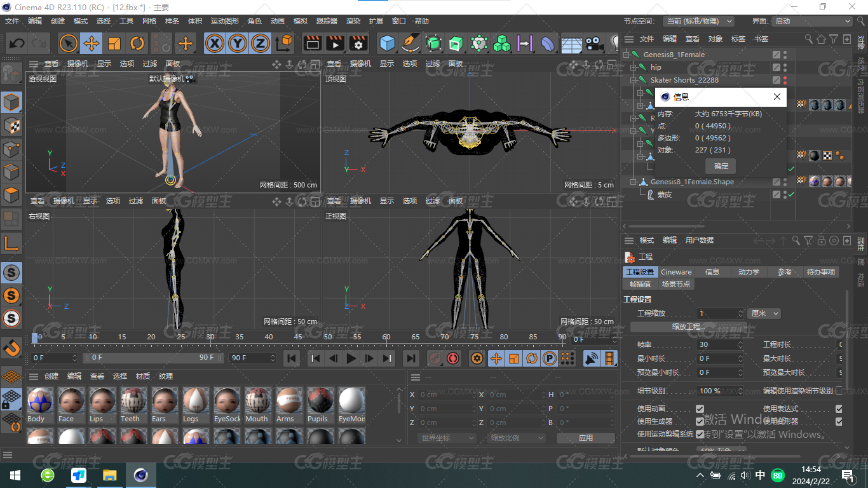Render to Picture Viewer with the play clapboard icon

pos(336,43)
